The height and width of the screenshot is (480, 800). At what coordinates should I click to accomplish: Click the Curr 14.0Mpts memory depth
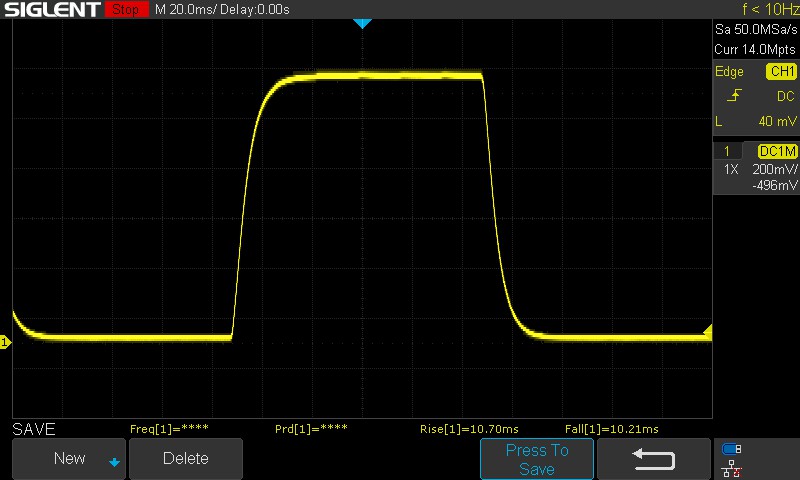pos(755,49)
